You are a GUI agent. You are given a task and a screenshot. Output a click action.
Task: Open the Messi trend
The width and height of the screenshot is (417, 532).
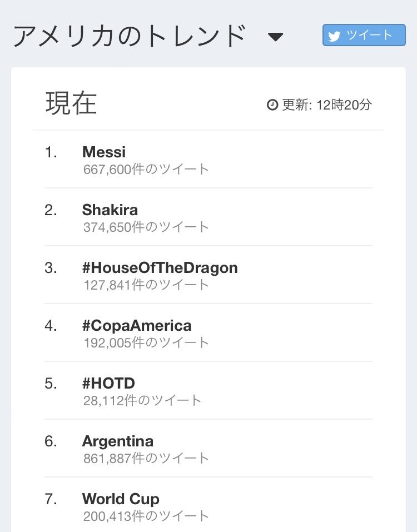click(x=104, y=152)
